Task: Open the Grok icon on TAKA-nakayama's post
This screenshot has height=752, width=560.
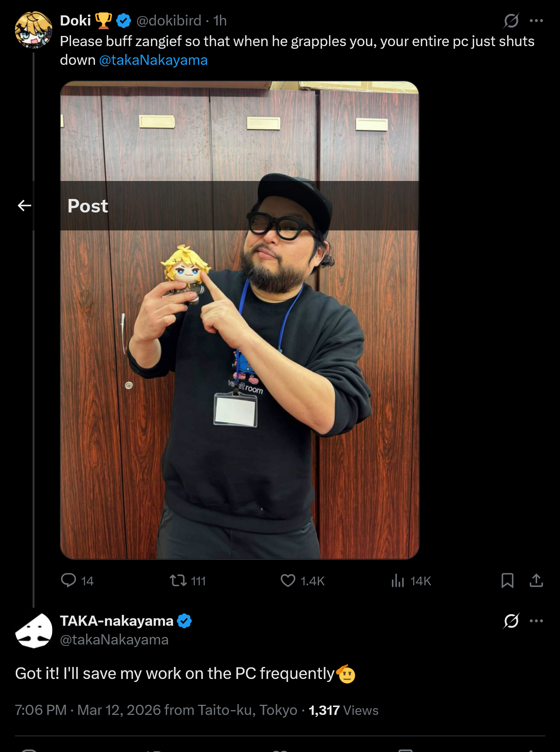Action: [511, 621]
